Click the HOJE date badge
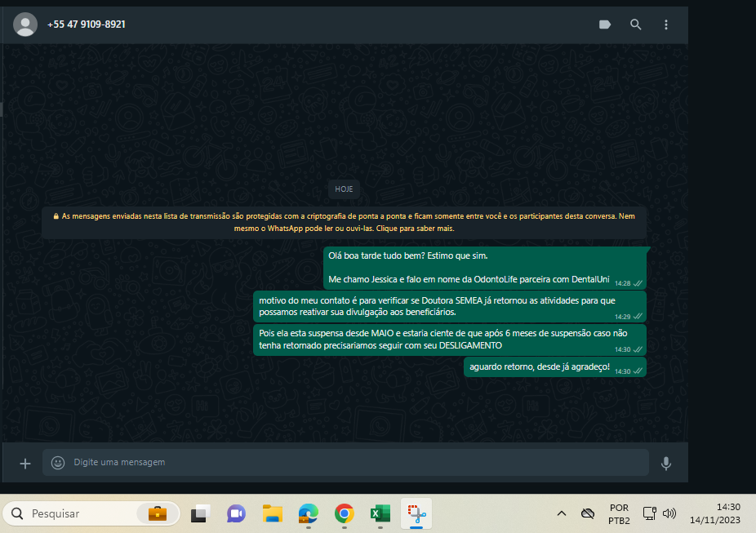756x533 pixels. (344, 189)
